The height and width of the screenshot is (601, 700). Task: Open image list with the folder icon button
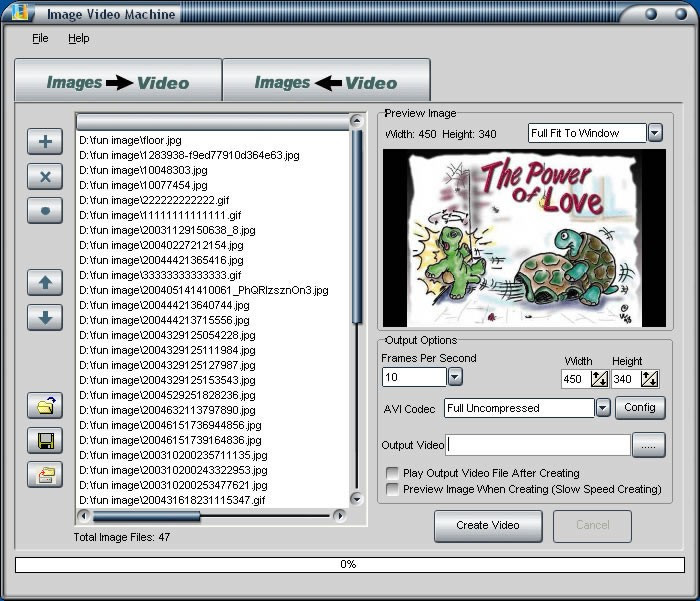pyautogui.click(x=45, y=406)
